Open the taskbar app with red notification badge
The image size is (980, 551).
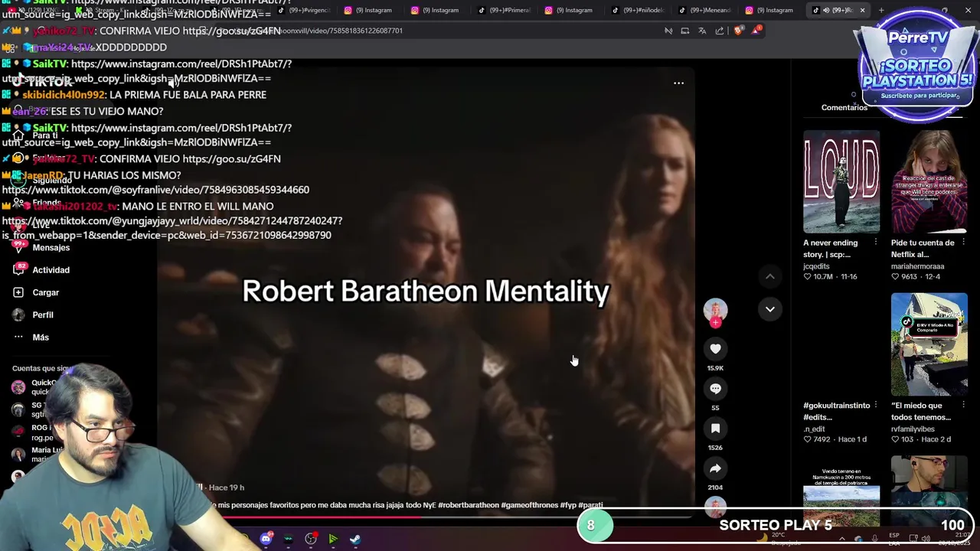[311, 539]
